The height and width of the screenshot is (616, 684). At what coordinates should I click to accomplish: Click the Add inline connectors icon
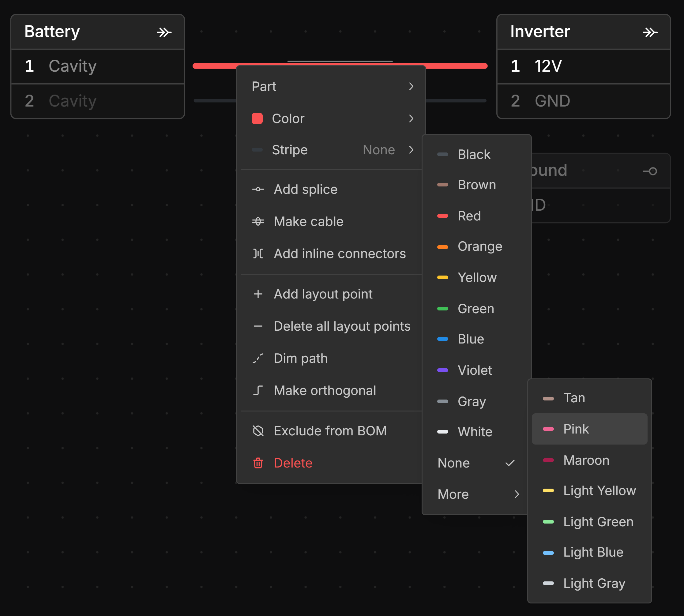click(258, 254)
